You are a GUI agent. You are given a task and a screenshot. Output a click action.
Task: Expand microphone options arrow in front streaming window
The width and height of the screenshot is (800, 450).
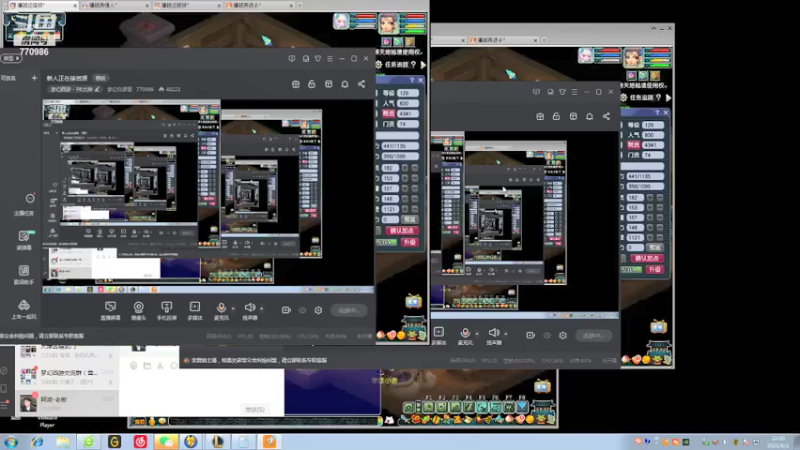click(x=233, y=309)
